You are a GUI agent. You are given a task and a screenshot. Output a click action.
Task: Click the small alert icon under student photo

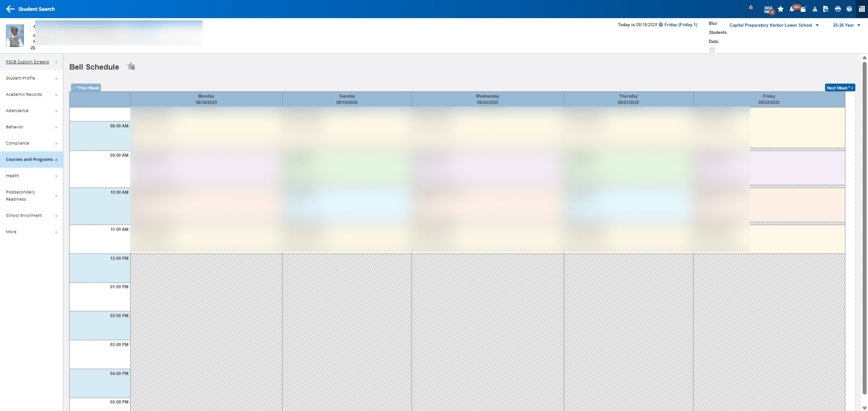tap(33, 48)
